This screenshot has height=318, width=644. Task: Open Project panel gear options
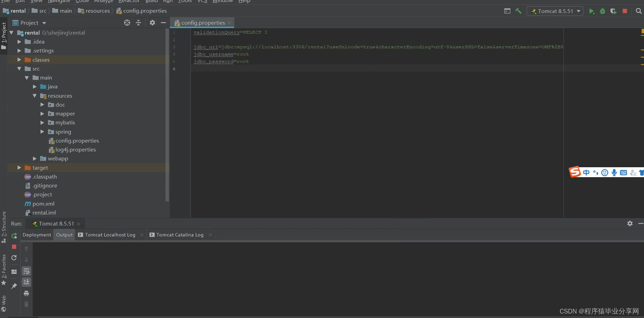[x=152, y=23]
